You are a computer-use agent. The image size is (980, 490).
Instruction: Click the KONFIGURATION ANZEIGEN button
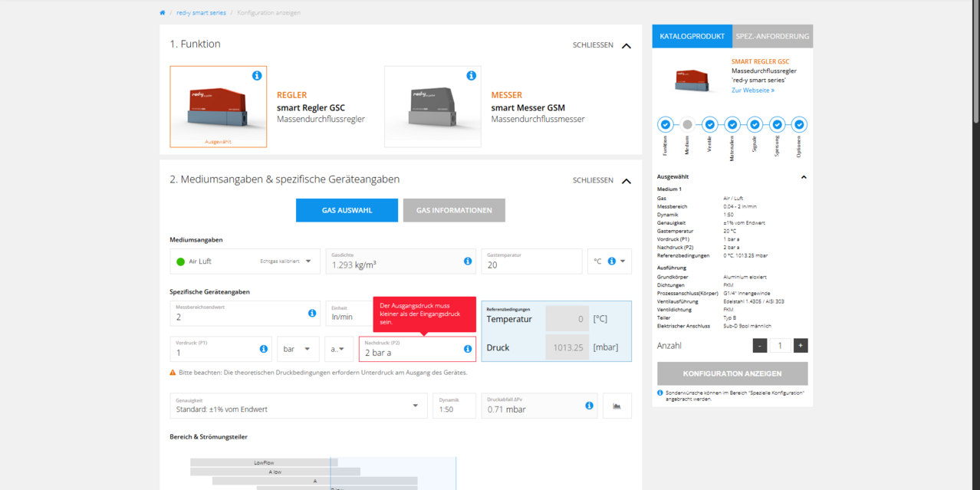click(x=732, y=373)
